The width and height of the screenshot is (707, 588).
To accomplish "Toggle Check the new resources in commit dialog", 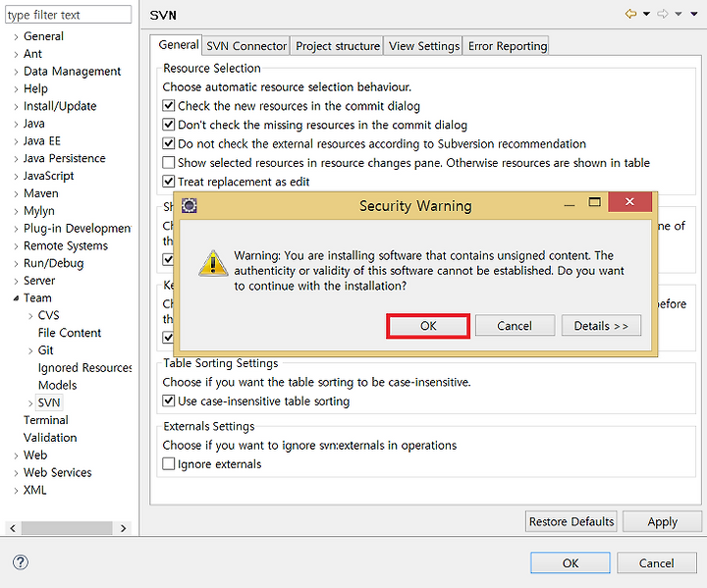I will tap(168, 105).
